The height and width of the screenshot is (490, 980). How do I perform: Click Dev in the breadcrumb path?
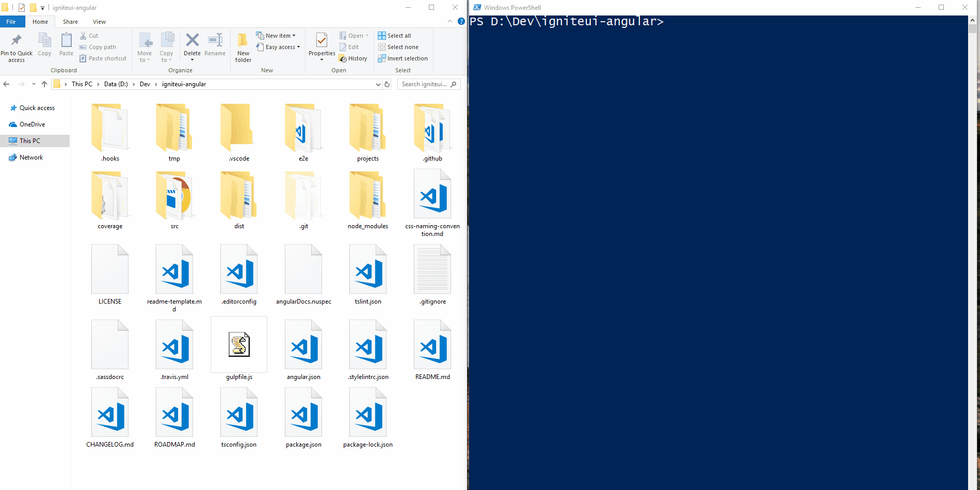tap(145, 84)
